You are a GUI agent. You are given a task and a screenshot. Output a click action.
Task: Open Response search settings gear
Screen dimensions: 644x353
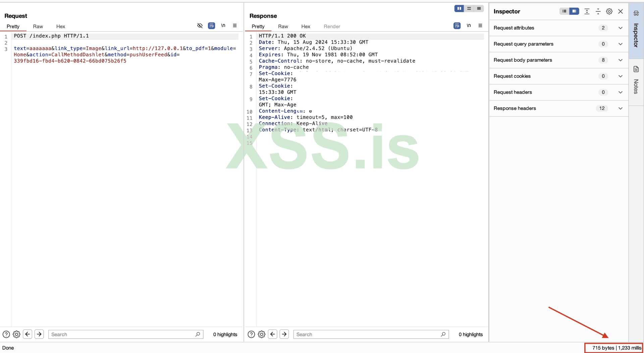tap(262, 334)
